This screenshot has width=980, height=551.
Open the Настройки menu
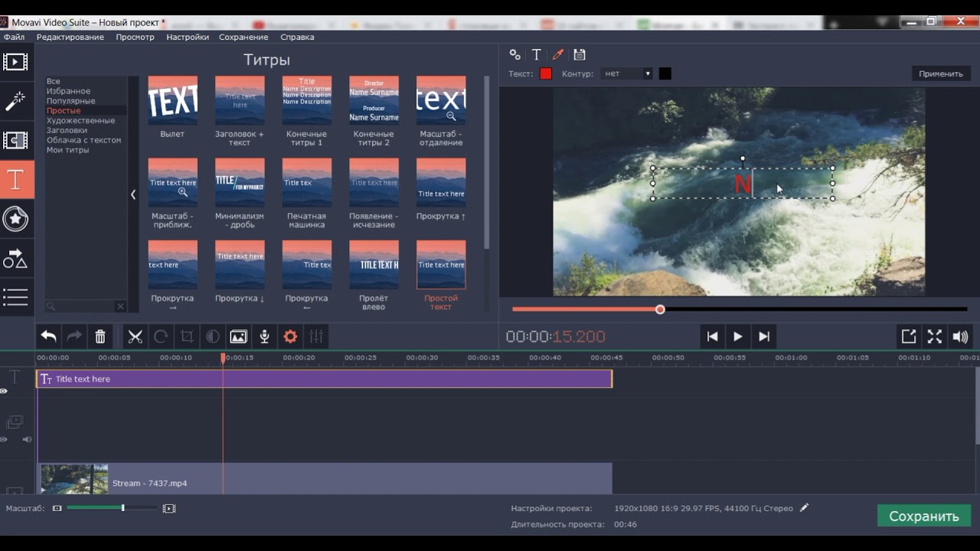(x=188, y=37)
